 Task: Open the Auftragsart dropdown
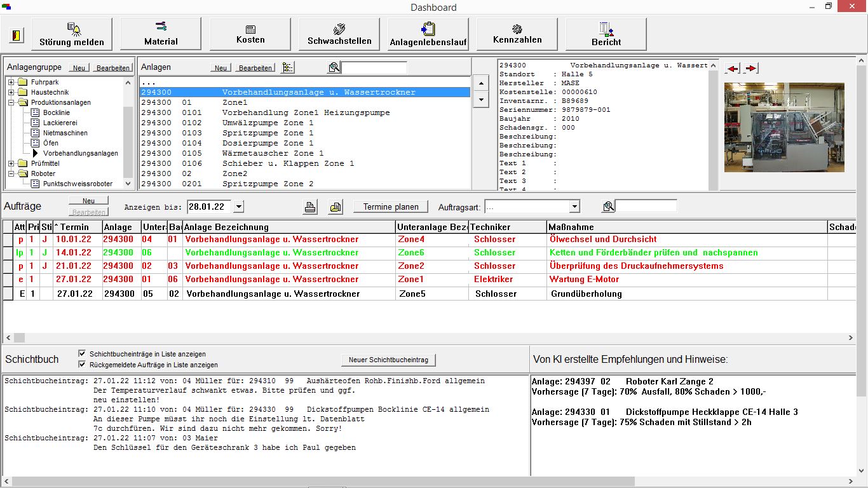point(574,206)
